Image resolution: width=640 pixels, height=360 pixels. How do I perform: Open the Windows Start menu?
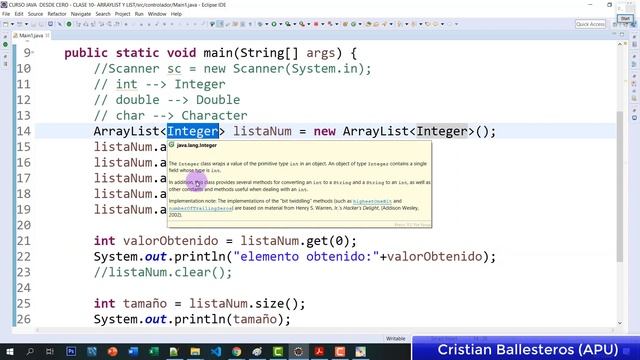coord(9,351)
